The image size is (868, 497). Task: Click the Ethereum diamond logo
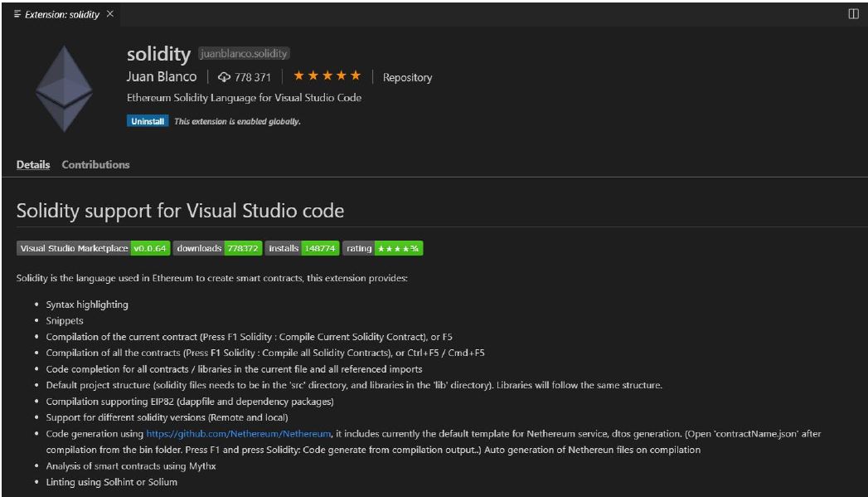click(x=63, y=89)
